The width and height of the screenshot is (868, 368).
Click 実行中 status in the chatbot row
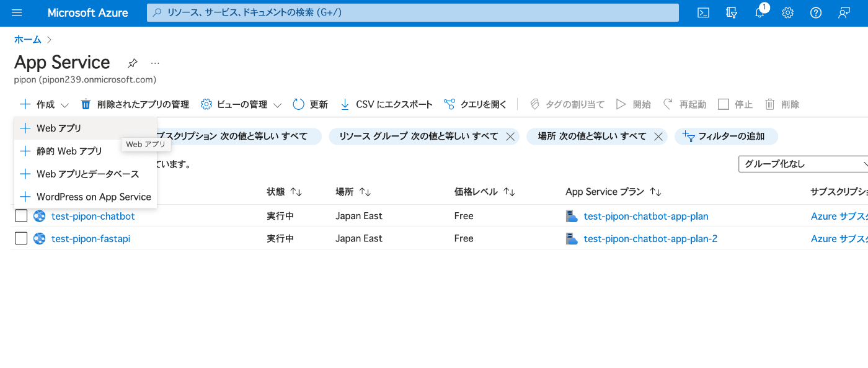coord(280,216)
